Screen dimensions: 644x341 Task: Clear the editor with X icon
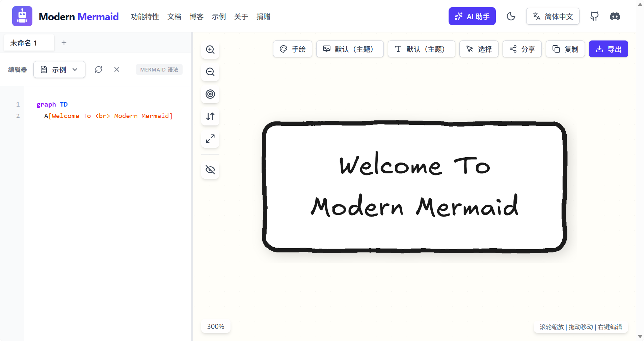tap(117, 69)
